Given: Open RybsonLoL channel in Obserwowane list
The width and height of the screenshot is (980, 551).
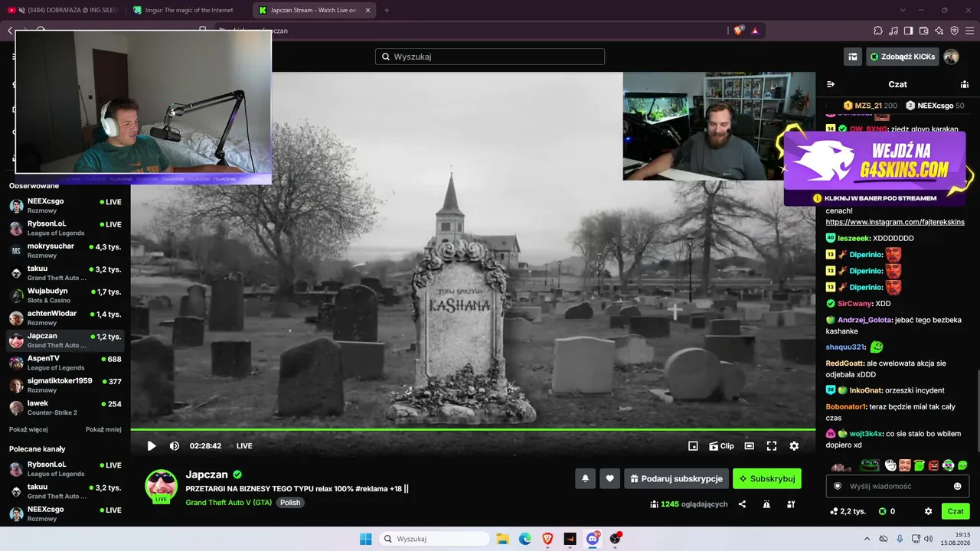Looking at the screenshot, I should (x=66, y=228).
